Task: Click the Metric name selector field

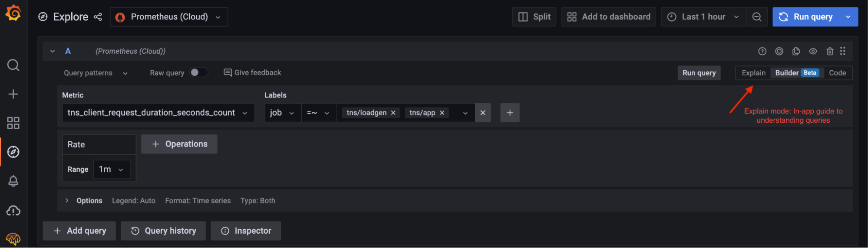Action: (x=158, y=113)
